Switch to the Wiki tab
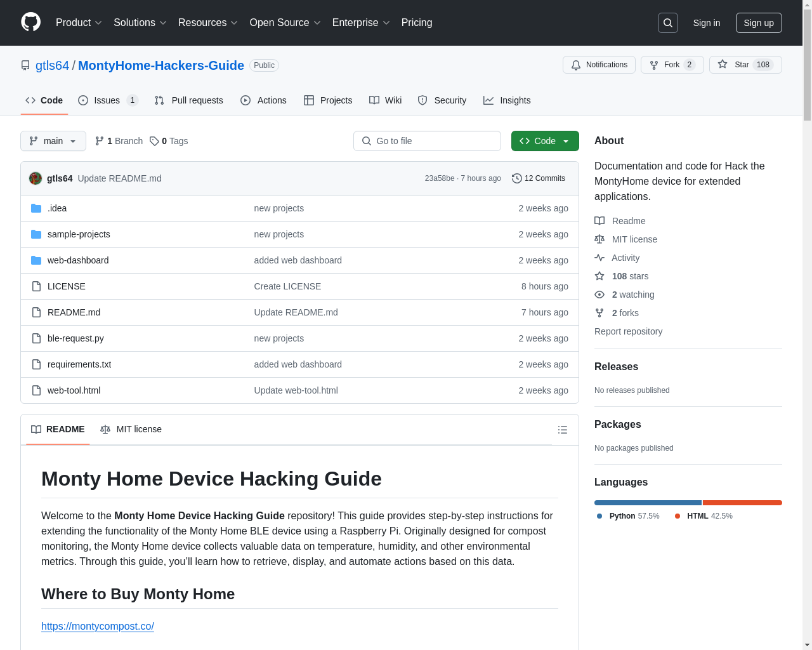Viewport: 812px width, 650px height. [385, 100]
